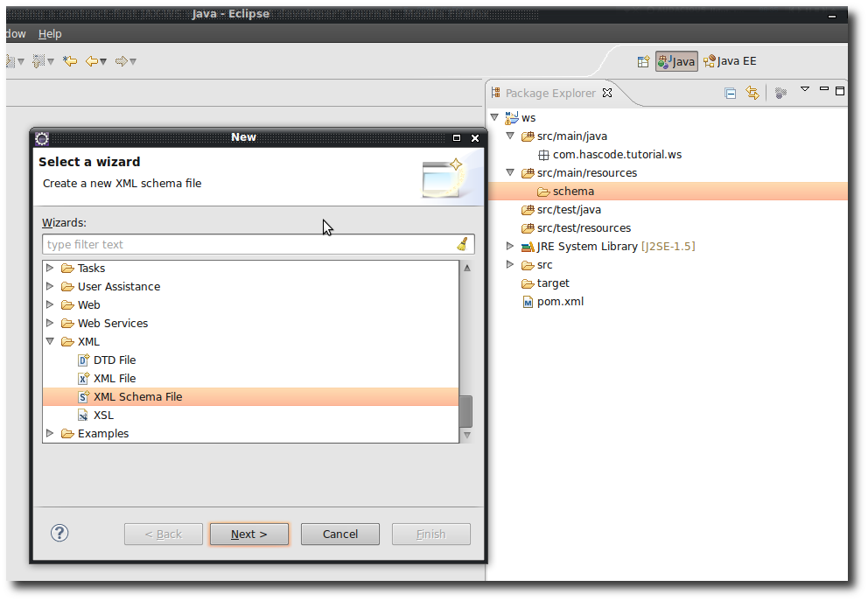This screenshot has width=868, height=601.
Task: Open a new perspective via the perspective icon
Action: pos(643,60)
